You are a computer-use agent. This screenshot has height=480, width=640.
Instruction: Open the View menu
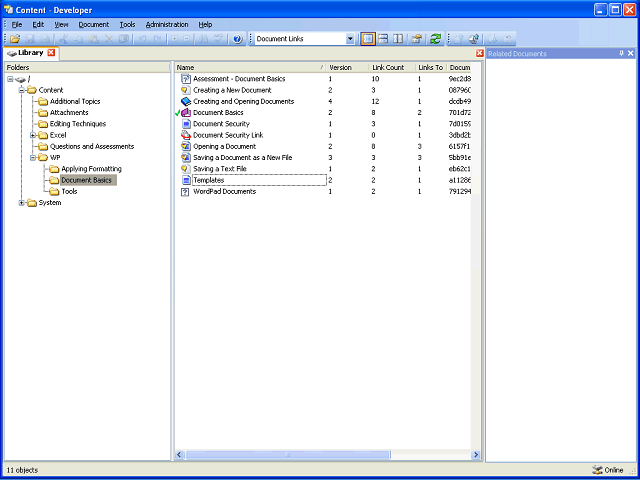click(61, 24)
